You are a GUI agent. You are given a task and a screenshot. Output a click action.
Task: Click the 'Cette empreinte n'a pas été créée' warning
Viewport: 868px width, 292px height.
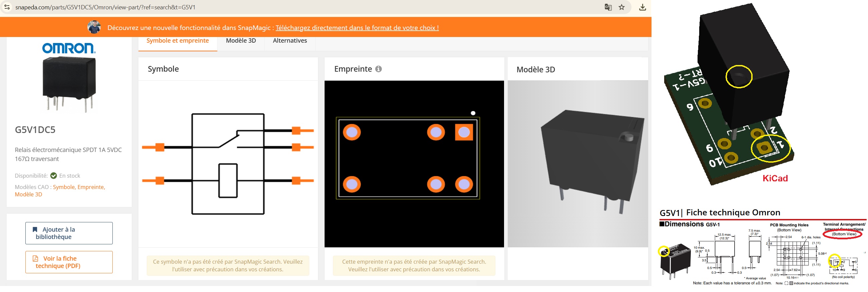tap(414, 266)
